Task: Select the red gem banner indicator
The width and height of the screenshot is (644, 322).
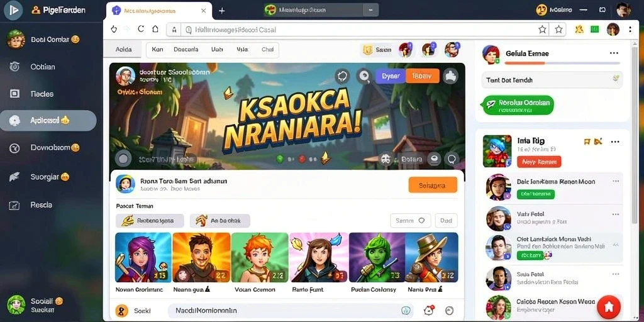Action: [301, 158]
